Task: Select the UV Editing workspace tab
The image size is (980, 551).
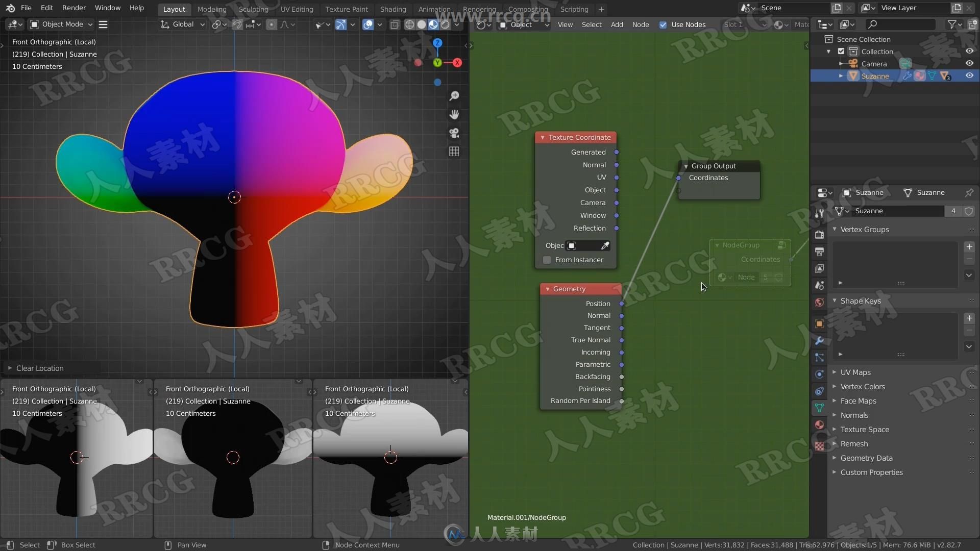Action: pyautogui.click(x=297, y=9)
